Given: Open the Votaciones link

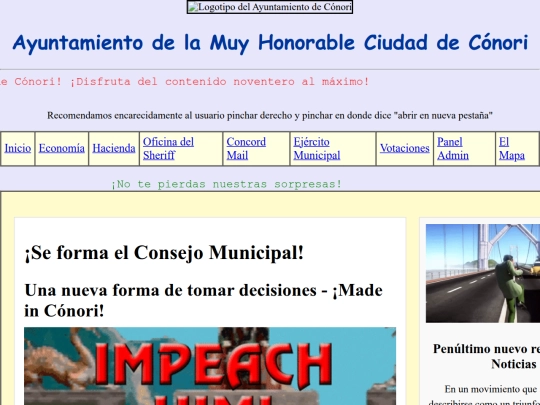Looking at the screenshot, I should 405,148.
